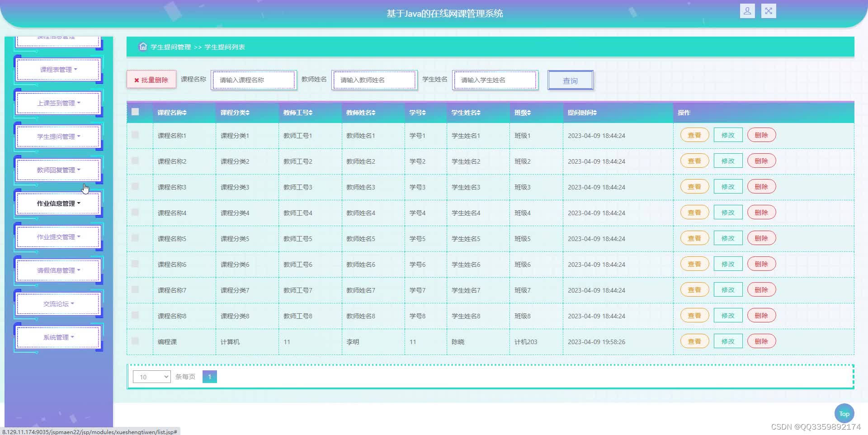Tick the select-all header checkbox
This screenshot has width=868, height=435.
pyautogui.click(x=135, y=112)
